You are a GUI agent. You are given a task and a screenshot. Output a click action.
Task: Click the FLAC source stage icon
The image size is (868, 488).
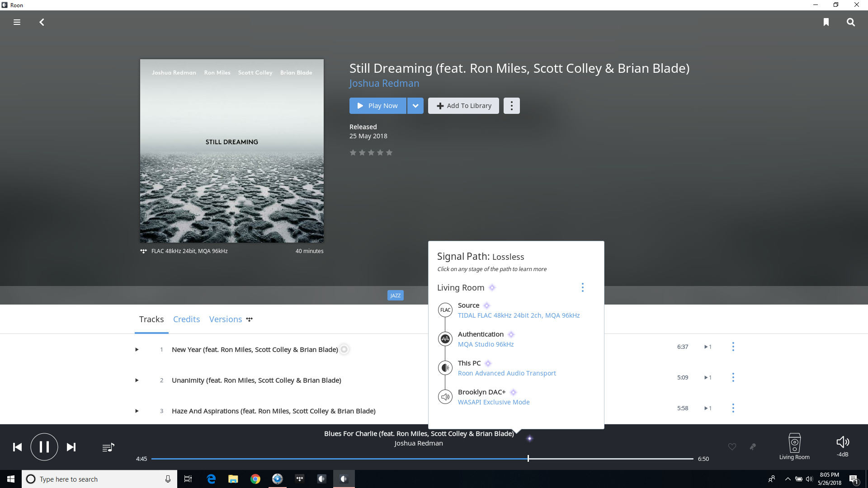pyautogui.click(x=445, y=310)
